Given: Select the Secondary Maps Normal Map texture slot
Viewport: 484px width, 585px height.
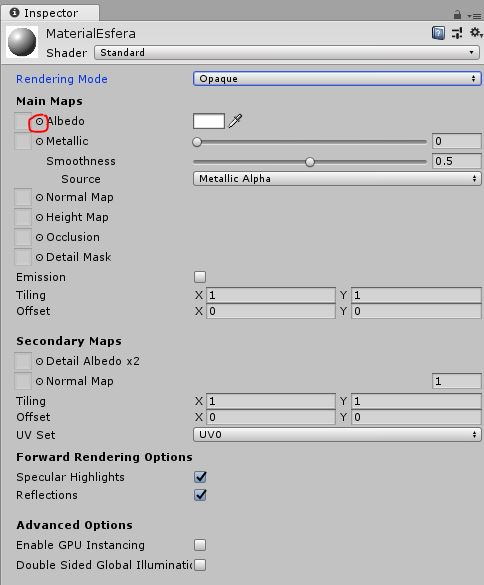Looking at the screenshot, I should [23, 381].
